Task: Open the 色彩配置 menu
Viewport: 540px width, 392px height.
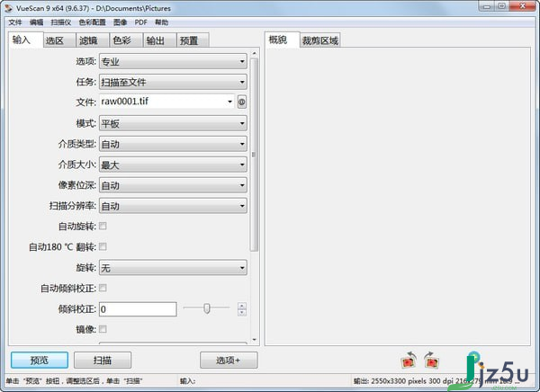Action: 92,22
